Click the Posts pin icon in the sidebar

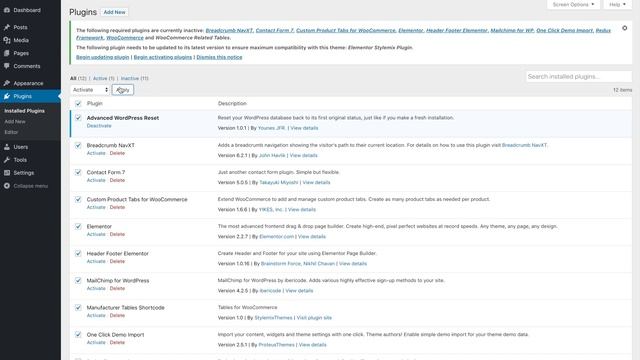(7, 27)
